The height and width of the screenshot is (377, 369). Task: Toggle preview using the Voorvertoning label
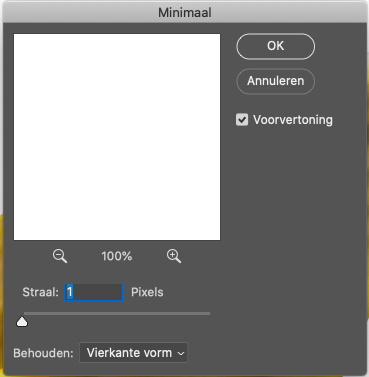(293, 120)
